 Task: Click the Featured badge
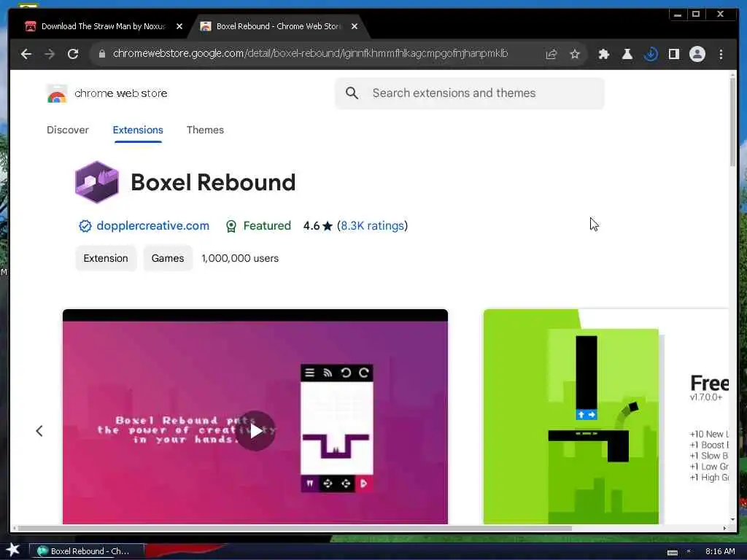click(x=258, y=226)
